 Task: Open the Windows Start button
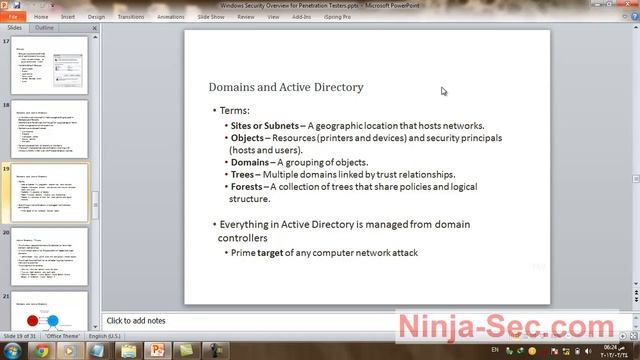[x=12, y=351]
